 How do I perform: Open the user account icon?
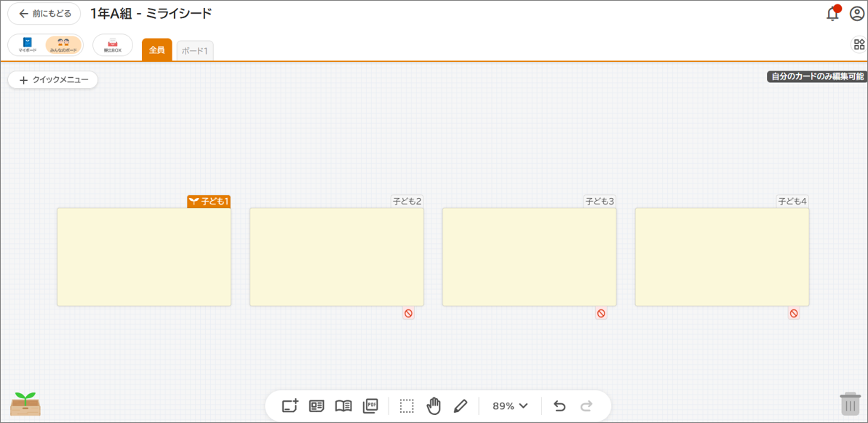857,14
